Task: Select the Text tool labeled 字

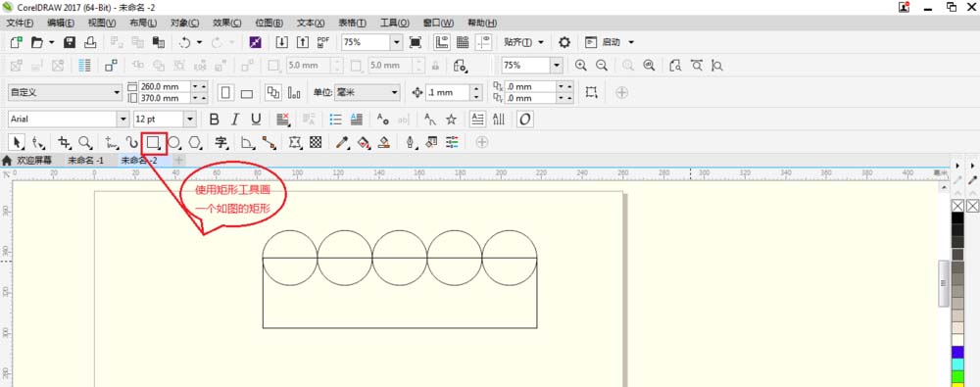Action: coord(221,142)
